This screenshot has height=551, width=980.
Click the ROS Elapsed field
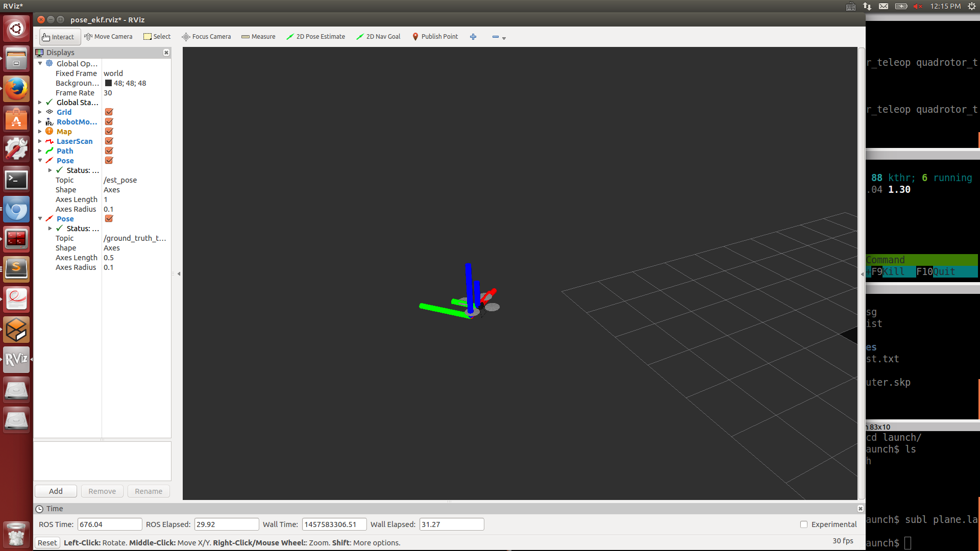226,524
